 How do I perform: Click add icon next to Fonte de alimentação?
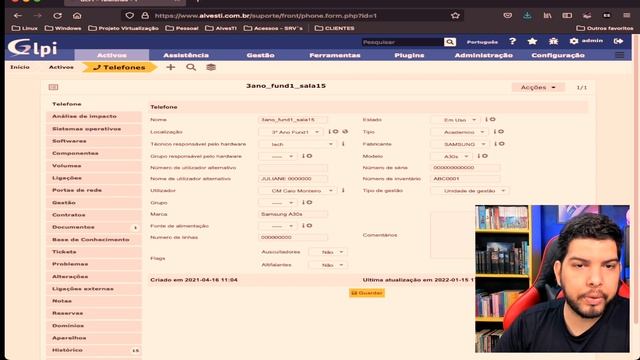(309, 225)
